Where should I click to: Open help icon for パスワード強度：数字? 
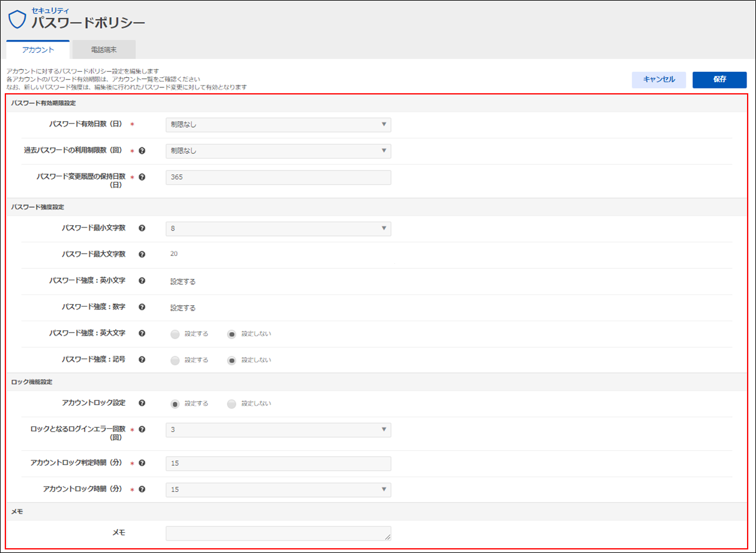[142, 307]
